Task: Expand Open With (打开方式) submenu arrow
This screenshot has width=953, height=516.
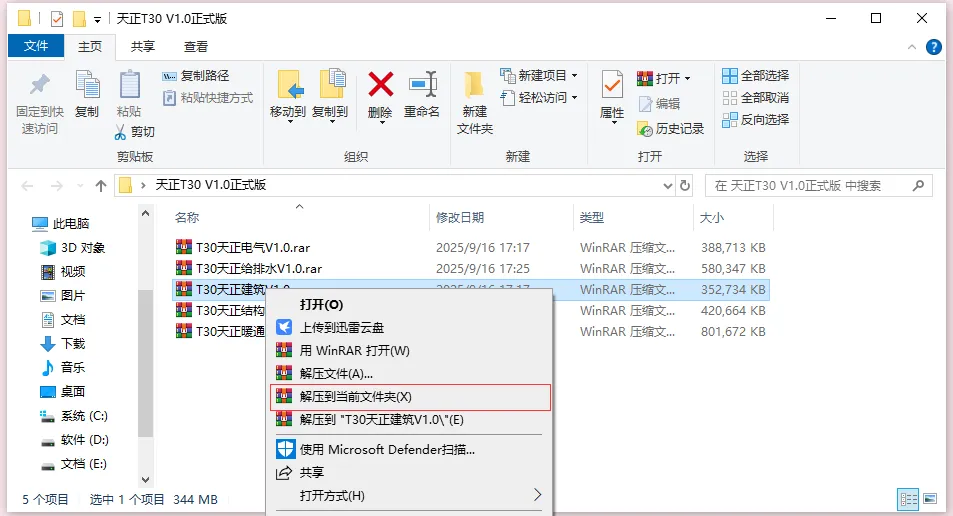Action: point(537,495)
